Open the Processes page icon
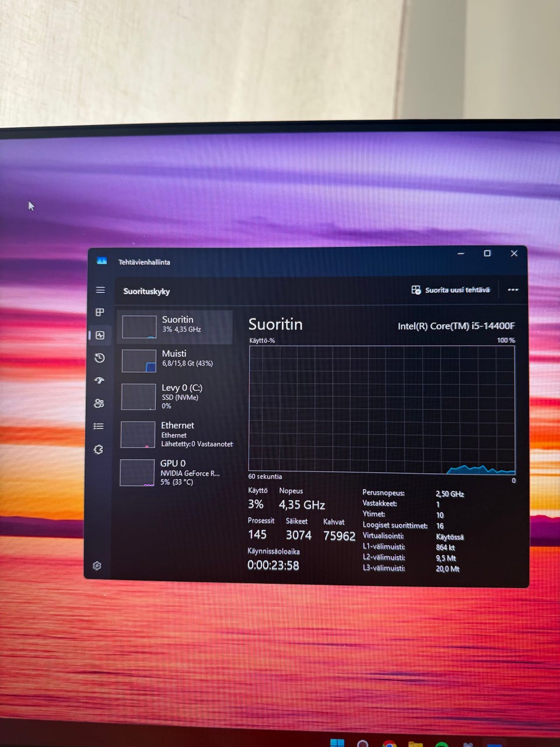This screenshot has height=747, width=560. coord(100,312)
